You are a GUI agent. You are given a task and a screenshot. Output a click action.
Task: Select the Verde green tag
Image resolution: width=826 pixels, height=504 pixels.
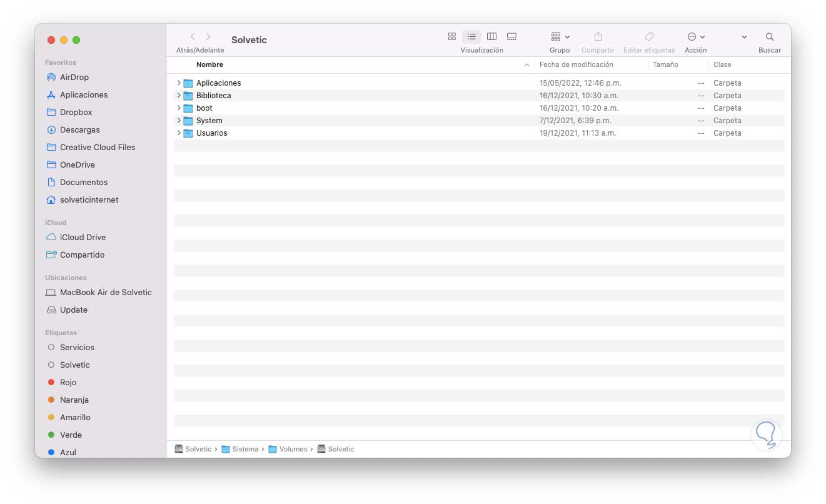pyautogui.click(x=64, y=435)
